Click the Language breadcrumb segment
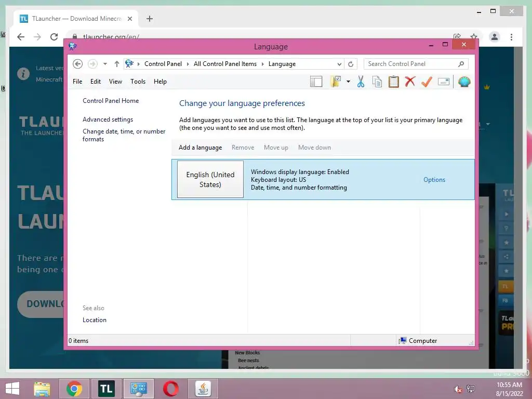 (282, 64)
